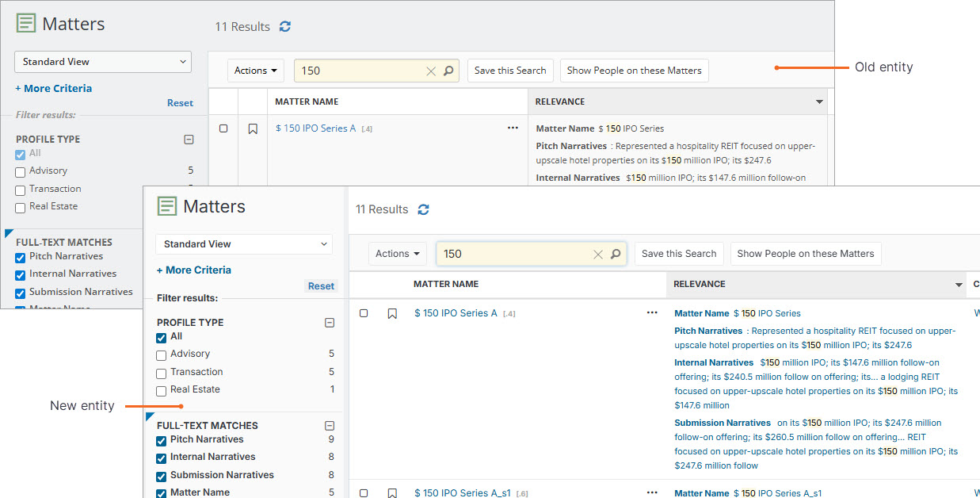Uncheck Submission Narratives in new entity window
This screenshot has width=980, height=498.
(x=162, y=477)
